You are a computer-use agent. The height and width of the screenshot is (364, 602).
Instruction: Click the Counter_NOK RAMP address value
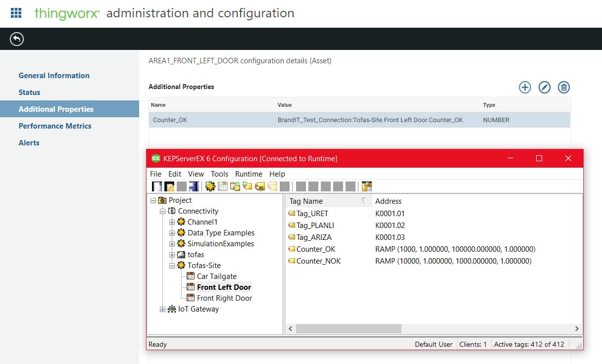pos(453,261)
